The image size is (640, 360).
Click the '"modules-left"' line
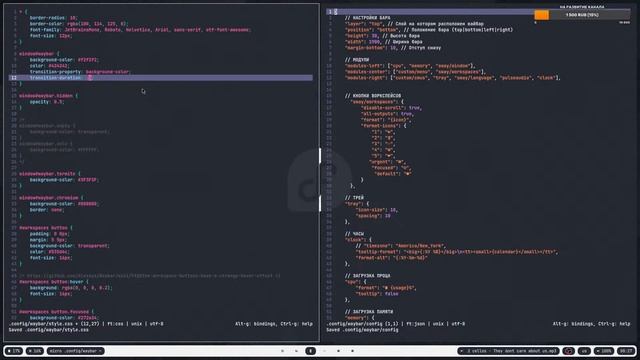[410, 66]
